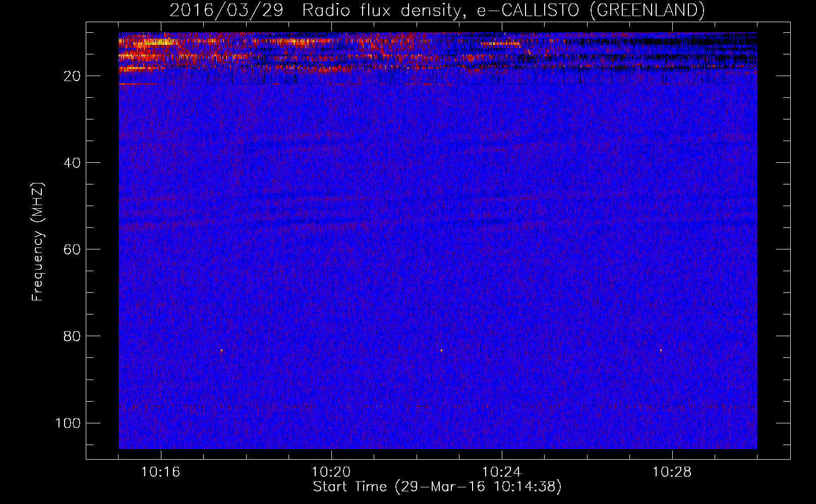This screenshot has width=816, height=504.
Task: Click the orange dot near 10:17 below 80 MHz
Action: point(221,350)
